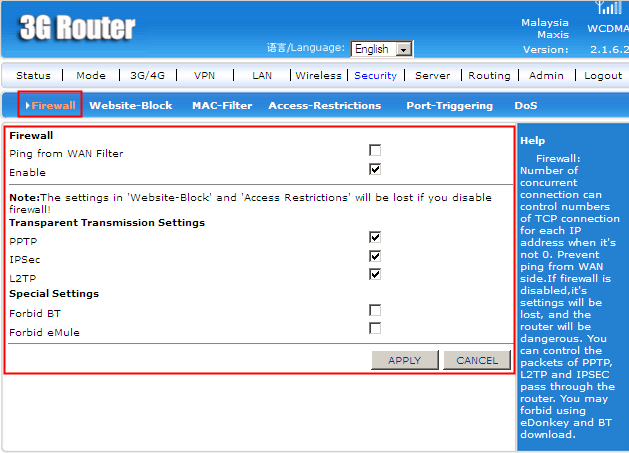Select the Website-Block tab
The image size is (629, 453).
click(130, 105)
